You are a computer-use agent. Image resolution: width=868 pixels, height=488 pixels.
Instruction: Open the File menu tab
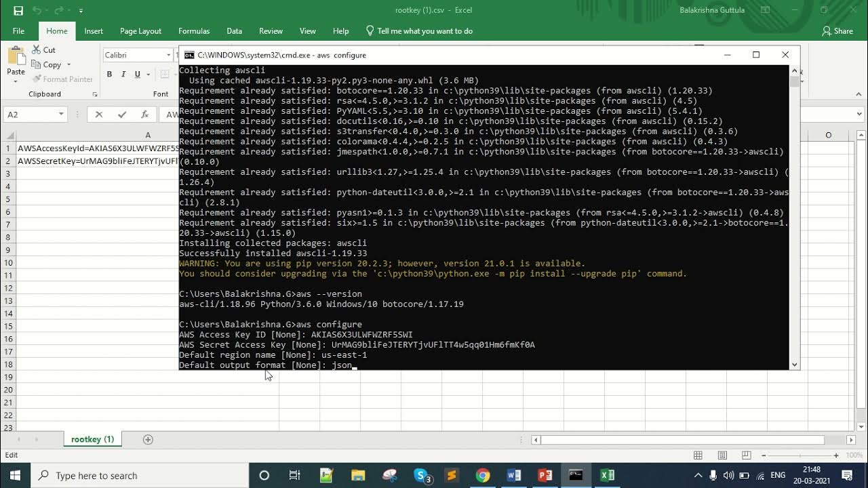(18, 31)
